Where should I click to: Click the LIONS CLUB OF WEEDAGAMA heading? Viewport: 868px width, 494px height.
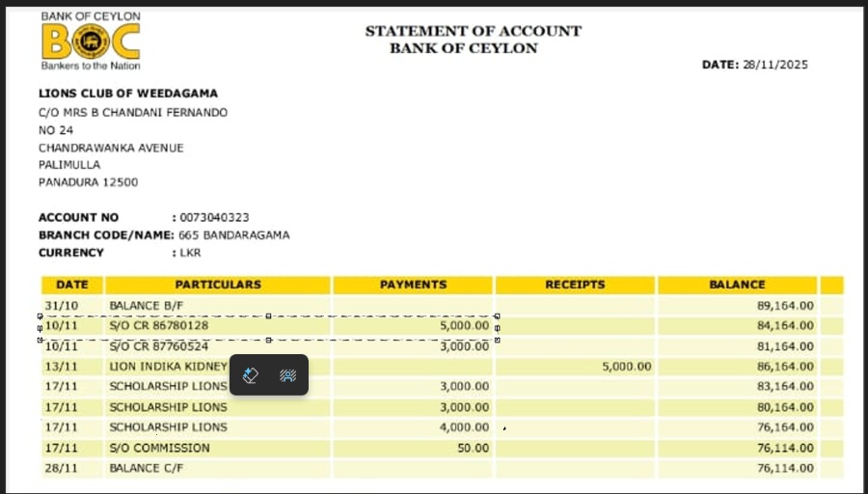point(128,94)
